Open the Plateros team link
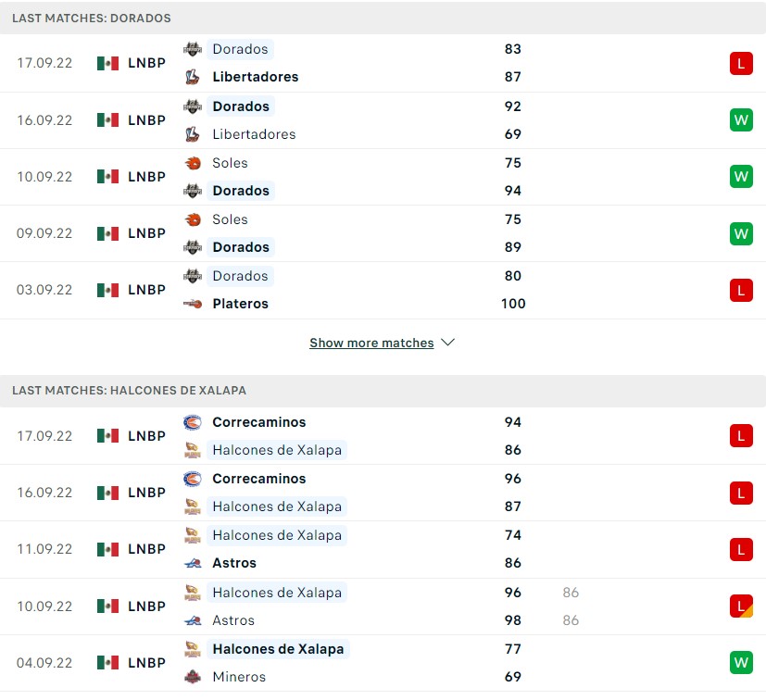The height and width of the screenshot is (700, 766). pos(240,304)
